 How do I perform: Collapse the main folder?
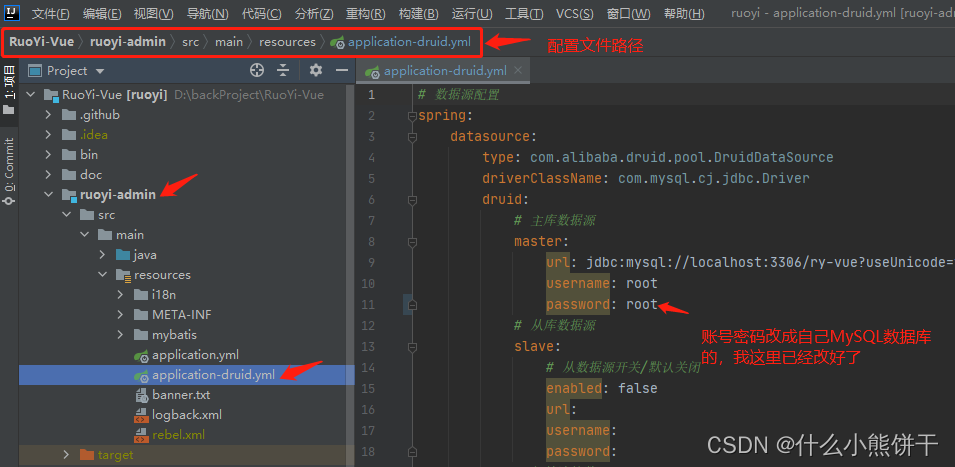85,235
